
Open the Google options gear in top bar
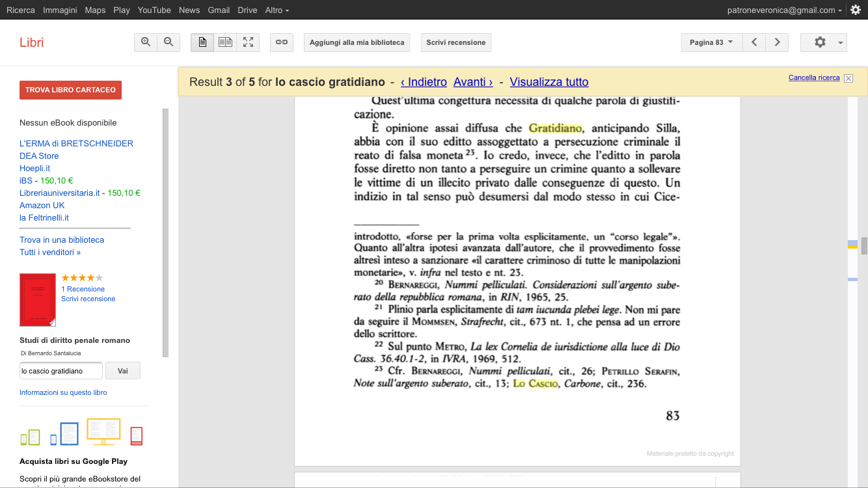tap(856, 10)
